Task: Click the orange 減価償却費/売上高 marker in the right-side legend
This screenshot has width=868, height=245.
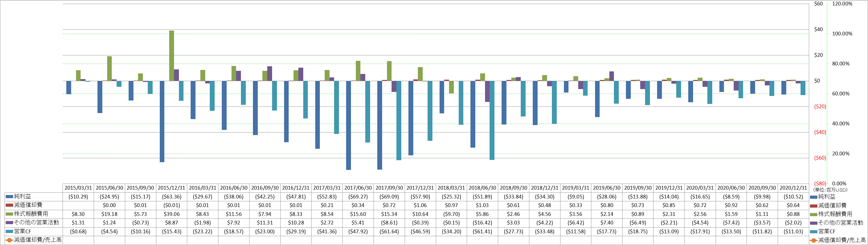Action: (x=814, y=240)
